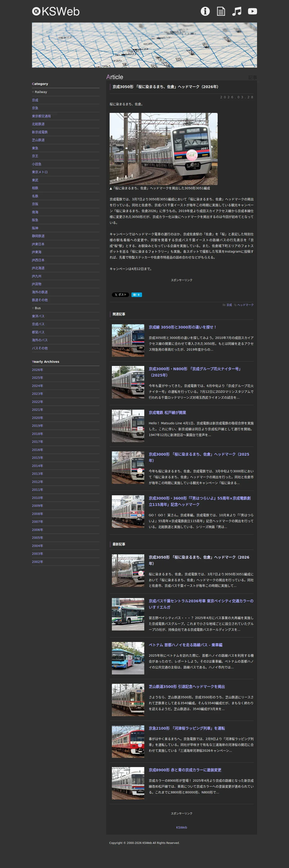Open the information icon in the header
Screen dimensions: 289x868
coord(205,11)
